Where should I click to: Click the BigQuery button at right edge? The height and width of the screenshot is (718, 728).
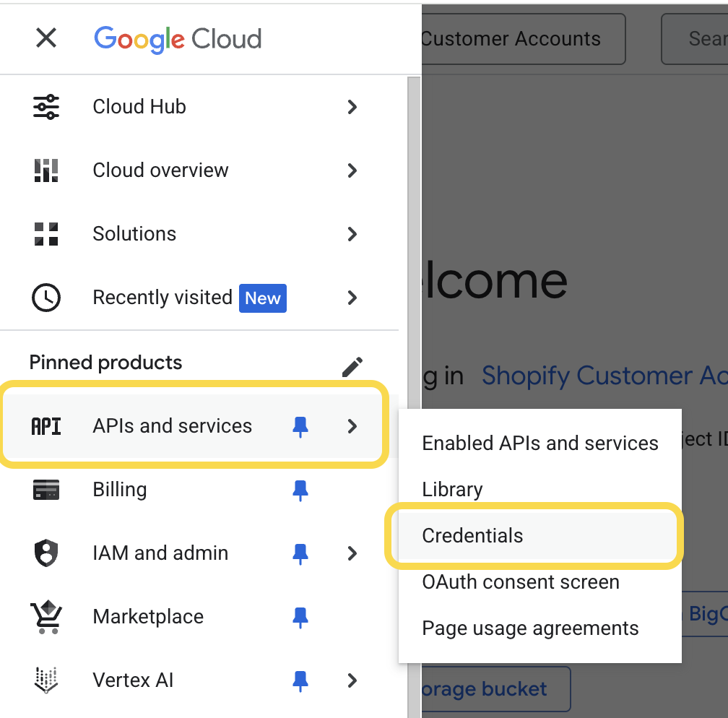click(x=705, y=613)
